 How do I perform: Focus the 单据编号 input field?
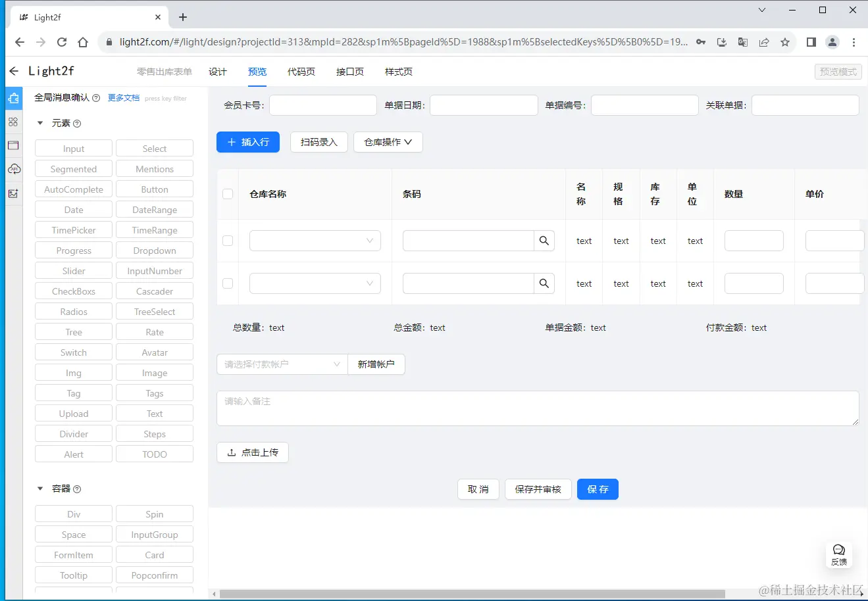(645, 105)
